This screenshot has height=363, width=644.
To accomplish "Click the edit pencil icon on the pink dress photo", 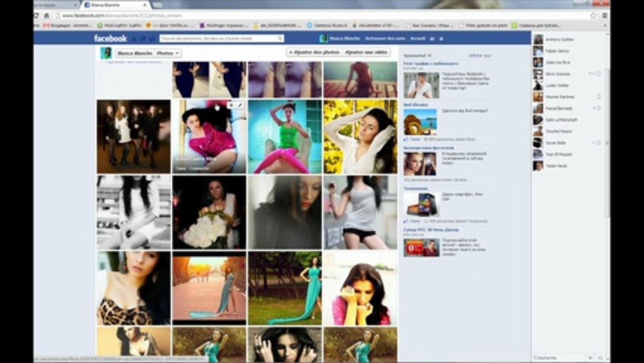I will (240, 105).
